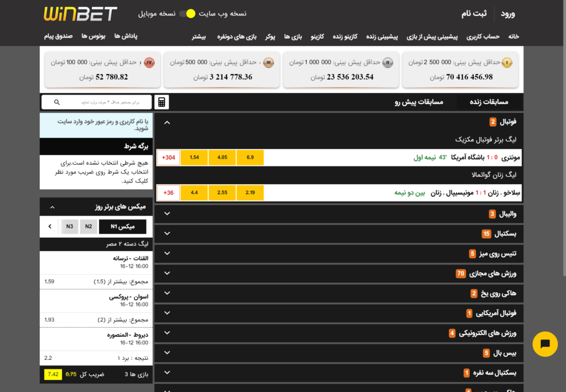Click the bronze level III medal icon

tap(269, 62)
